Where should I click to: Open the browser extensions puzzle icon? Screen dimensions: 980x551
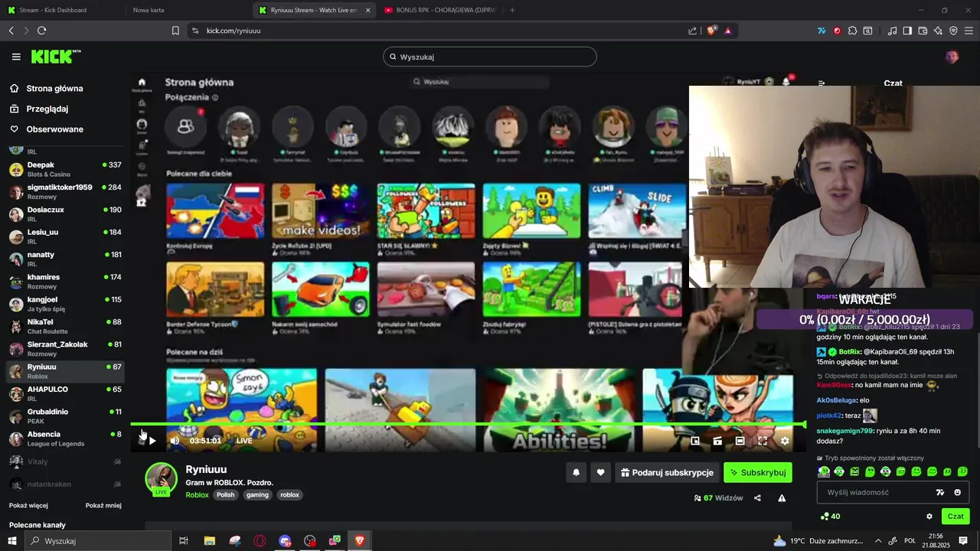pos(852,31)
